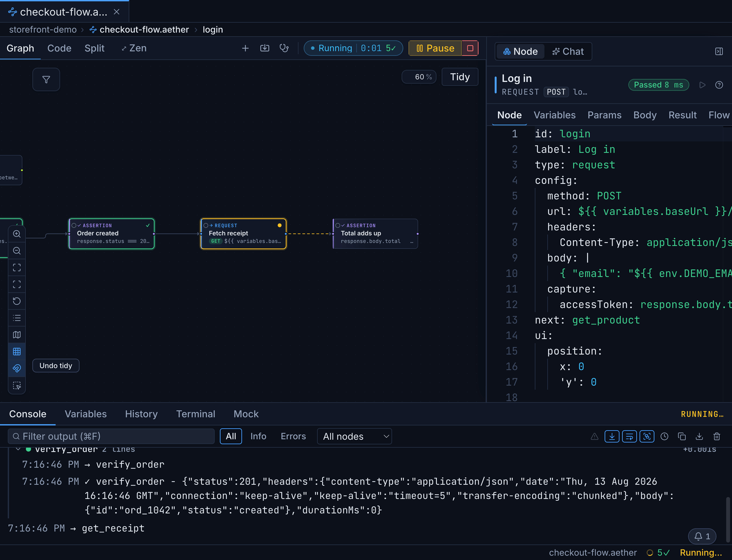Image resolution: width=732 pixels, height=560 pixels.
Task: Switch to the Graph view tab
Action: pyautogui.click(x=20, y=48)
